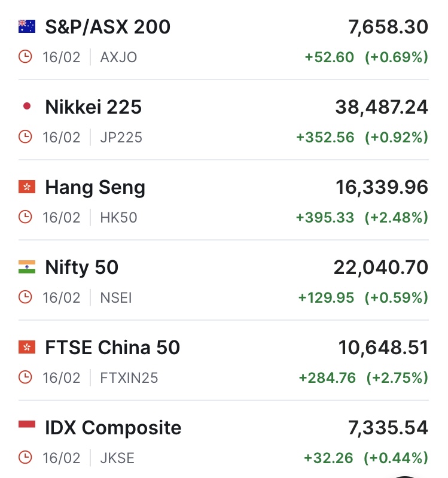Open the Nikkei 225 index page
Screen dimensions: 448x478
point(93,107)
